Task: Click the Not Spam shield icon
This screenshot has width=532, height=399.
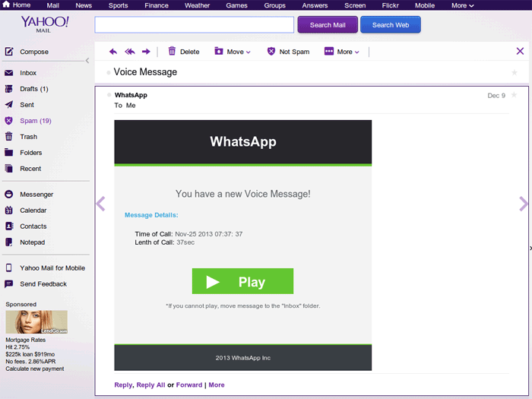Action: pos(271,51)
